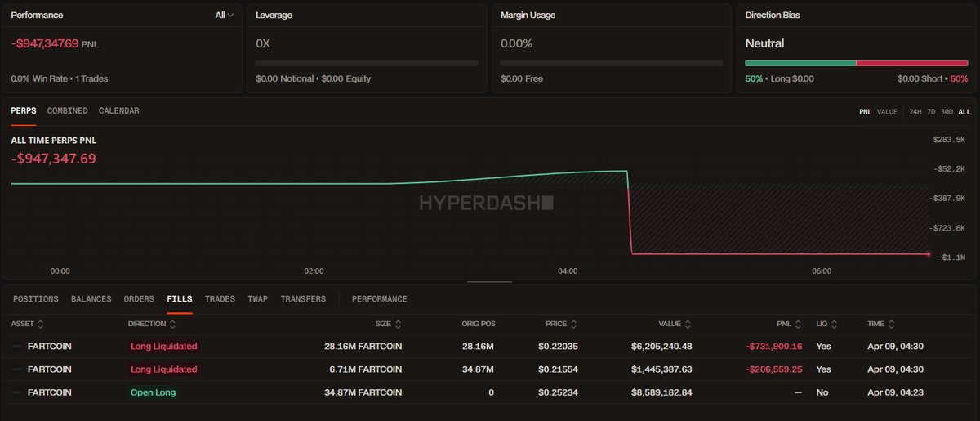This screenshot has height=421, width=980.
Task: Sort fills by the LIQ column
Action: [827, 324]
